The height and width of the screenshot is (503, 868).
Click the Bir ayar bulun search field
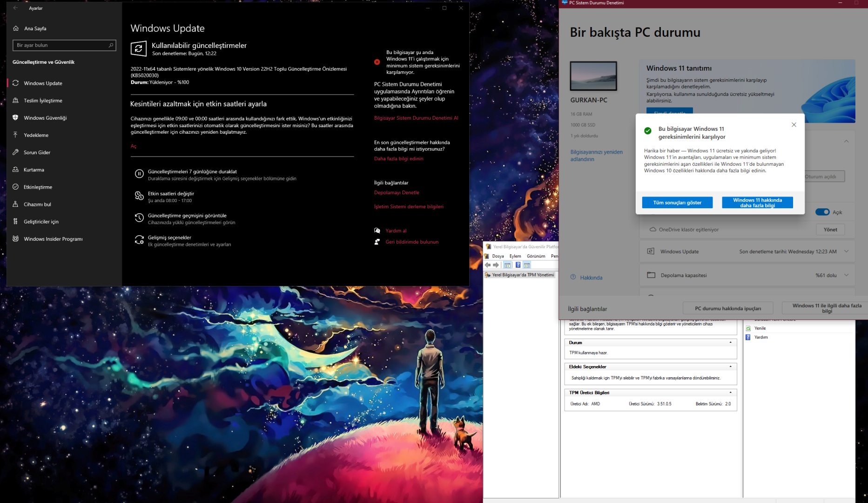coord(64,45)
